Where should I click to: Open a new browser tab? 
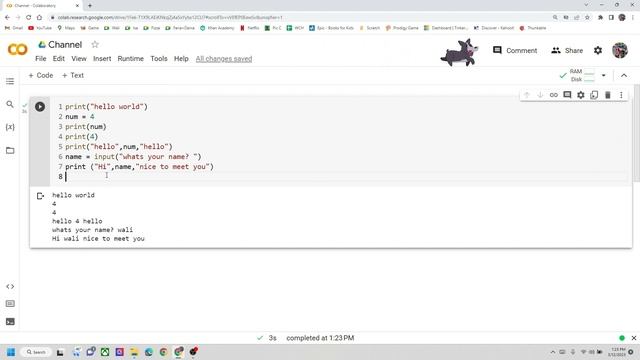pyautogui.click(x=90, y=6)
